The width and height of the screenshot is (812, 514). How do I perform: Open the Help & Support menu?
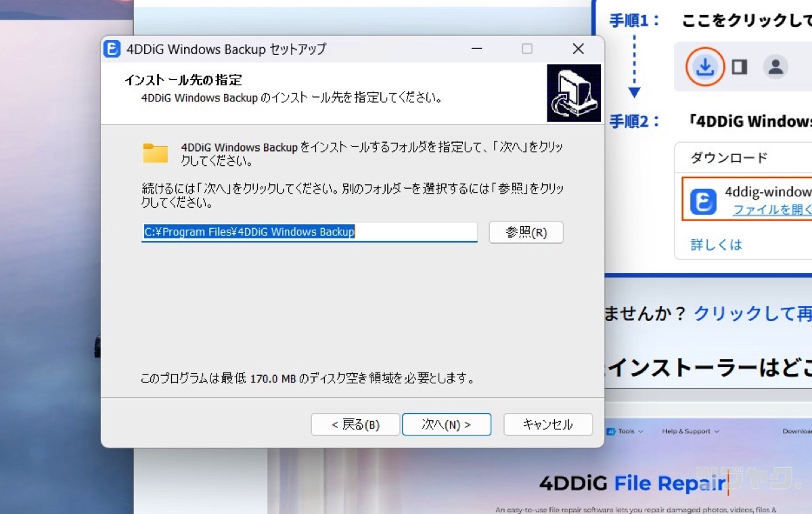(x=686, y=431)
